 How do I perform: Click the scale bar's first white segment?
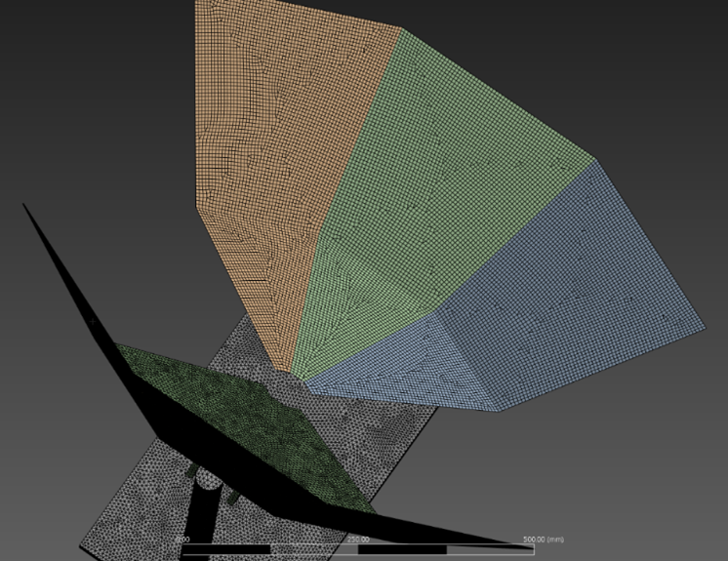click(x=226, y=550)
